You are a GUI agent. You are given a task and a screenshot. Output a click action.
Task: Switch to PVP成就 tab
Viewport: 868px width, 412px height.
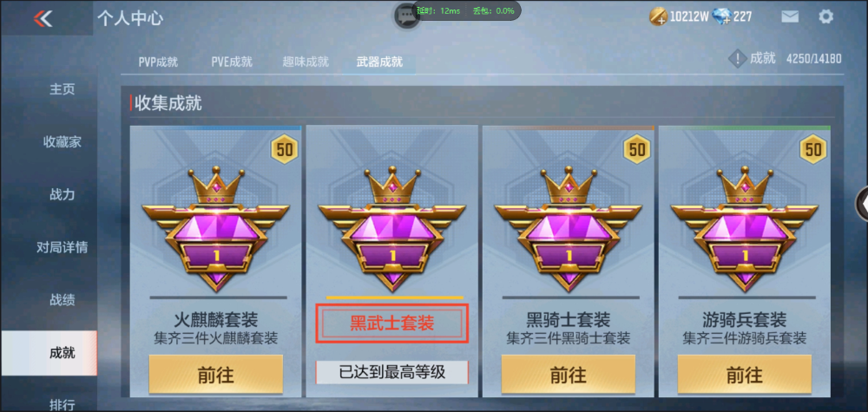[x=158, y=62]
